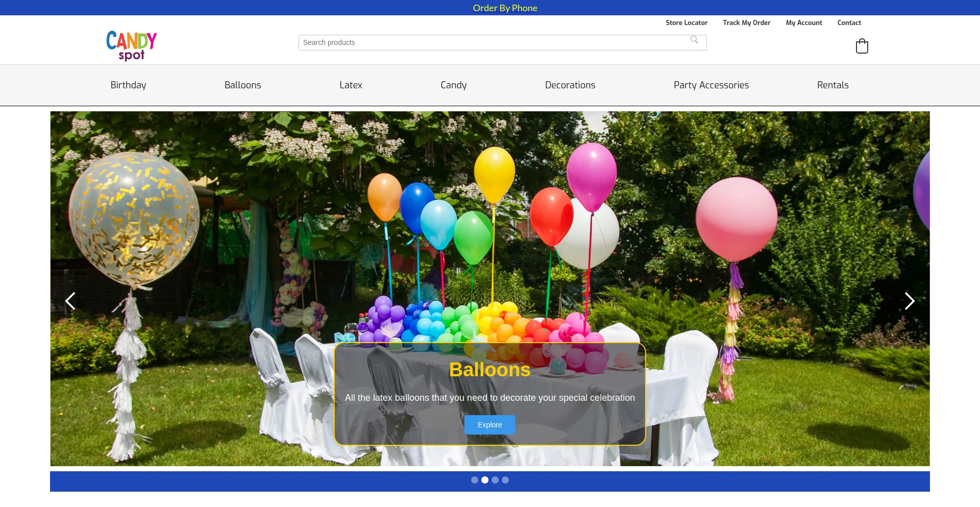Click the latex balloons description text
This screenshot has width=980, height=507.
pos(490,398)
